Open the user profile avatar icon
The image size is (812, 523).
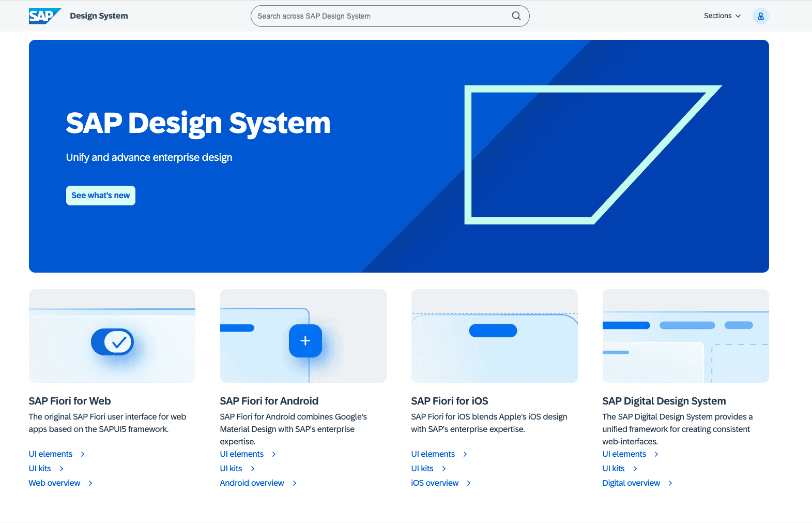tap(761, 16)
